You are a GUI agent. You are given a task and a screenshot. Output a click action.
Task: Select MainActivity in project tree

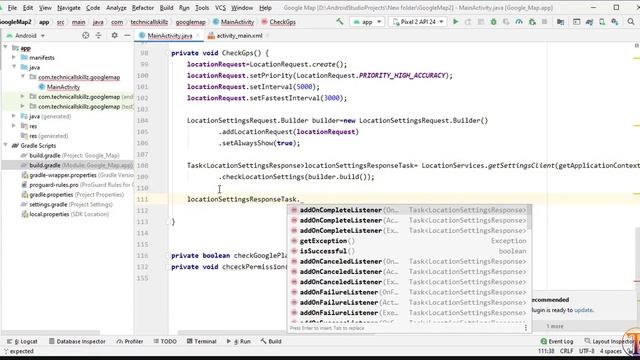[x=63, y=87]
